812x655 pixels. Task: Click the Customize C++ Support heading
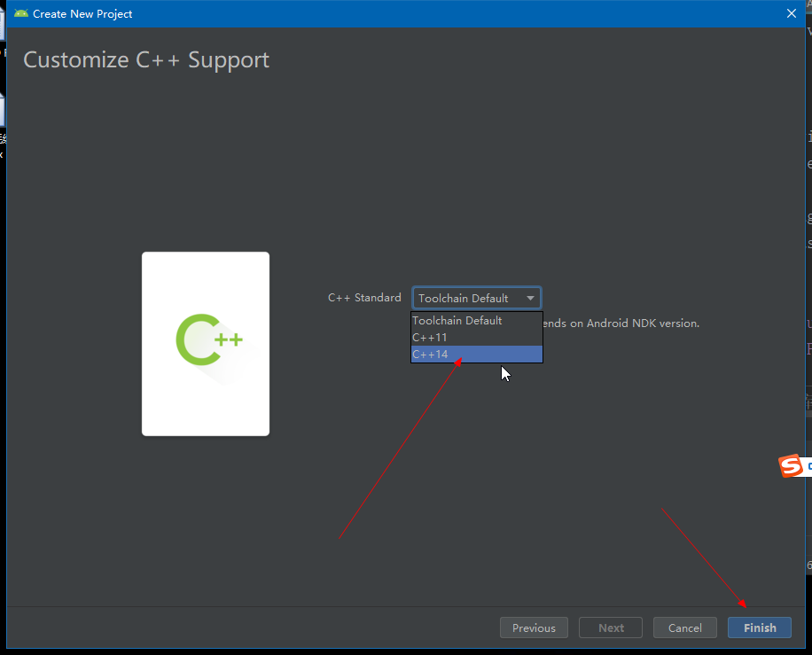coord(146,59)
